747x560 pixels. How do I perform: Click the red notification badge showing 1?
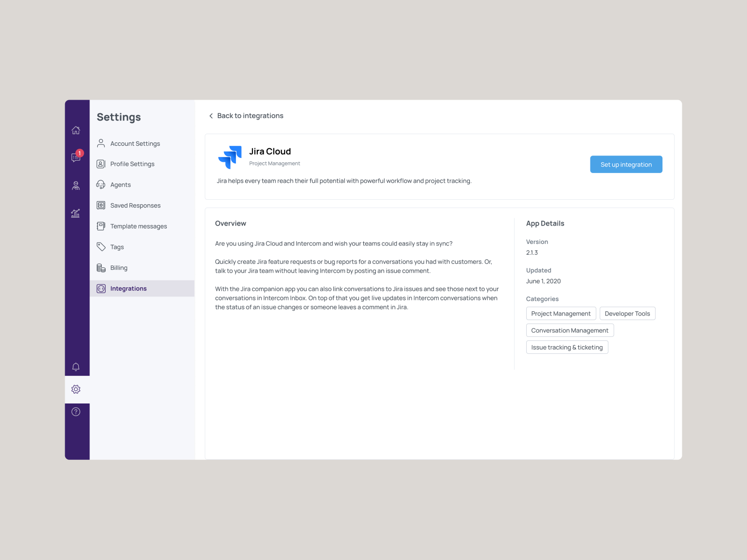(x=80, y=153)
